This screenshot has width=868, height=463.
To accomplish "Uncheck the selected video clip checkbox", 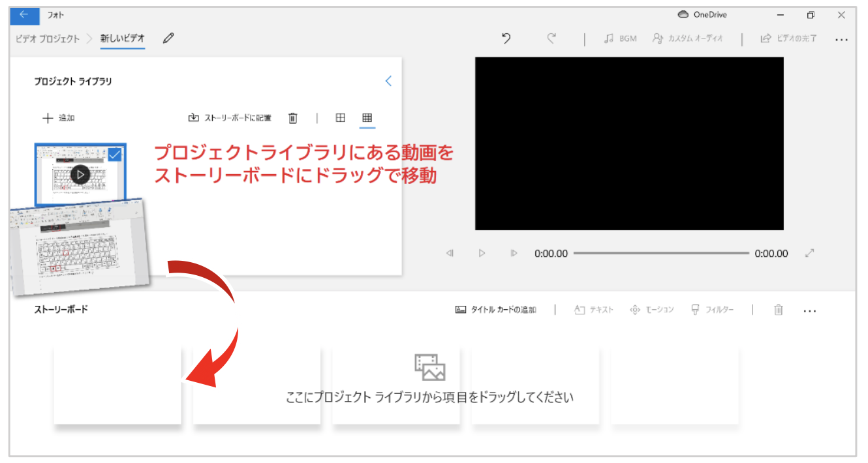I will click(x=115, y=155).
